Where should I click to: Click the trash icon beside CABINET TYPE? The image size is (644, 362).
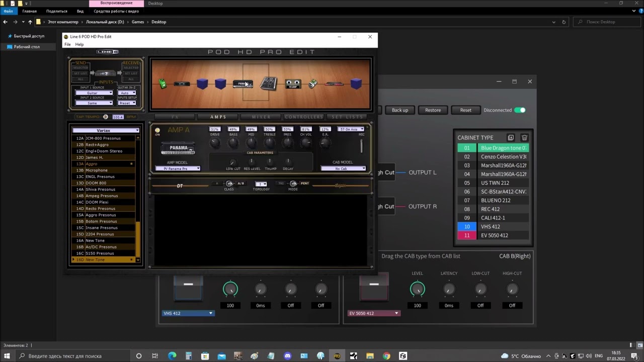point(524,137)
